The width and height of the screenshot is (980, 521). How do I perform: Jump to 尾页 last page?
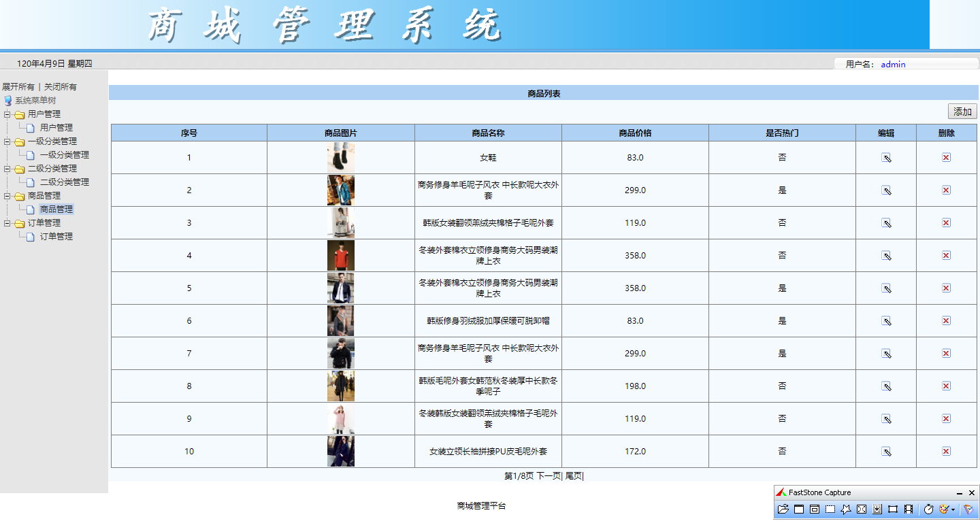point(574,476)
